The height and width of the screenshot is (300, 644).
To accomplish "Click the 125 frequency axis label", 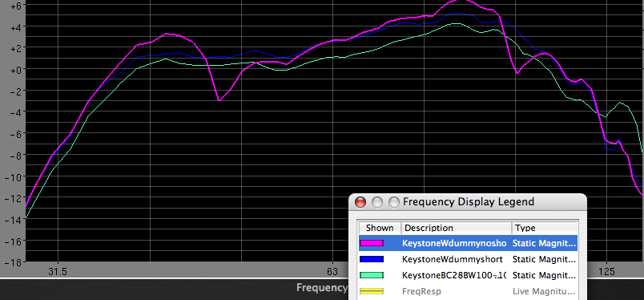I will (606, 272).
